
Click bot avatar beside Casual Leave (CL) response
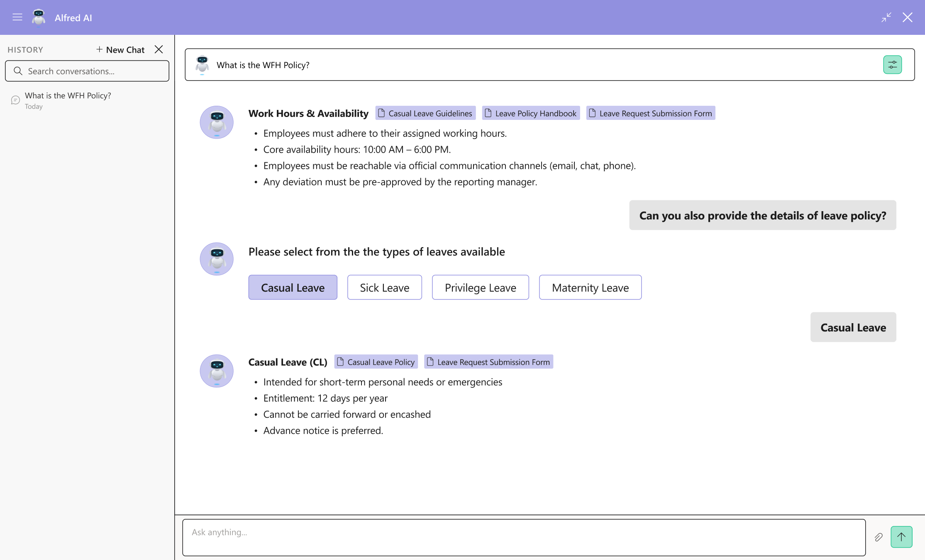[x=217, y=371]
